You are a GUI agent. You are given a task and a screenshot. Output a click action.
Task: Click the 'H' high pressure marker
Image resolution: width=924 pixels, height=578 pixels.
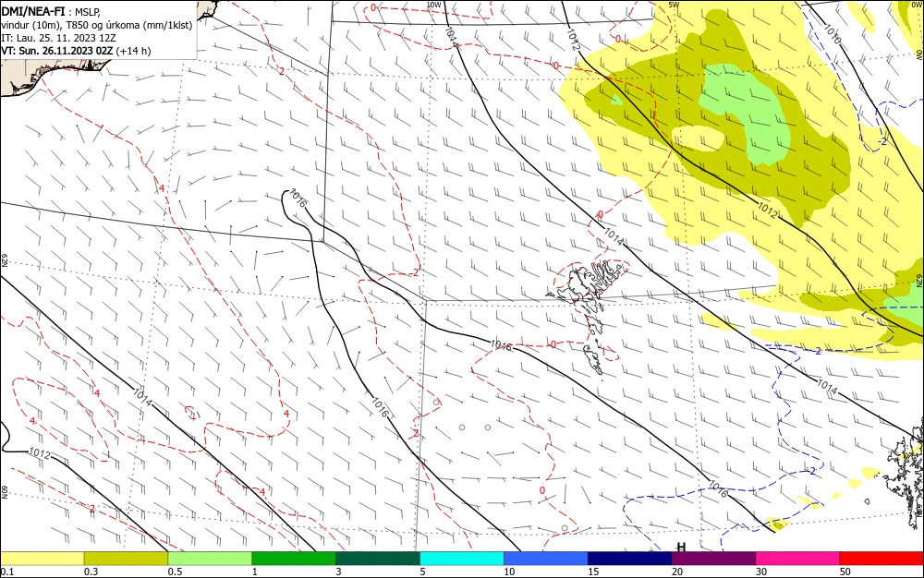681,548
